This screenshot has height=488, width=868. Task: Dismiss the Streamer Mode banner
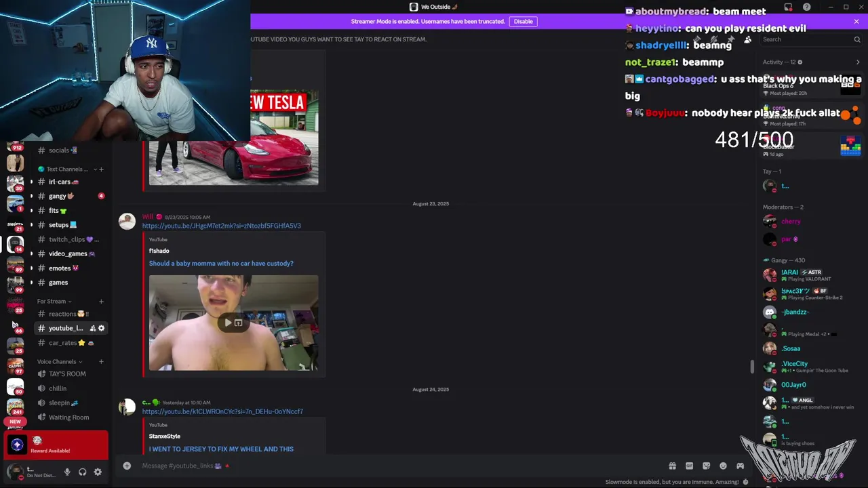[x=856, y=21]
